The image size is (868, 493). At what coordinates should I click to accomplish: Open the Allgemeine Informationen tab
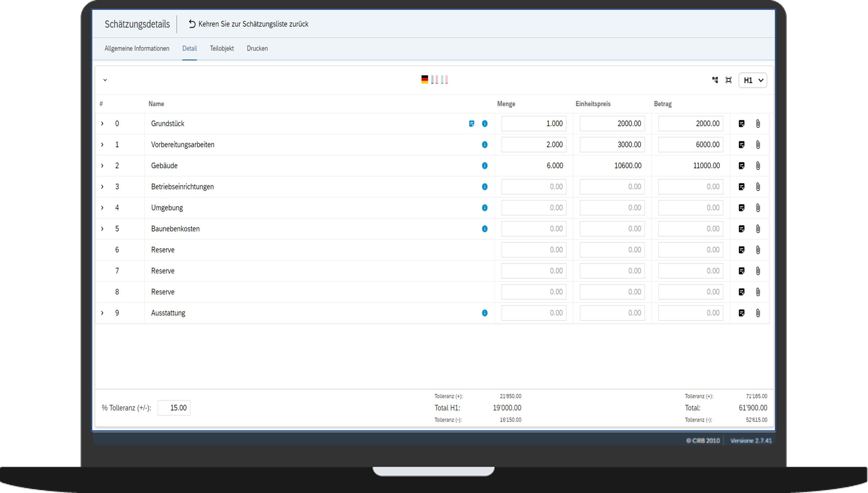pyautogui.click(x=137, y=48)
